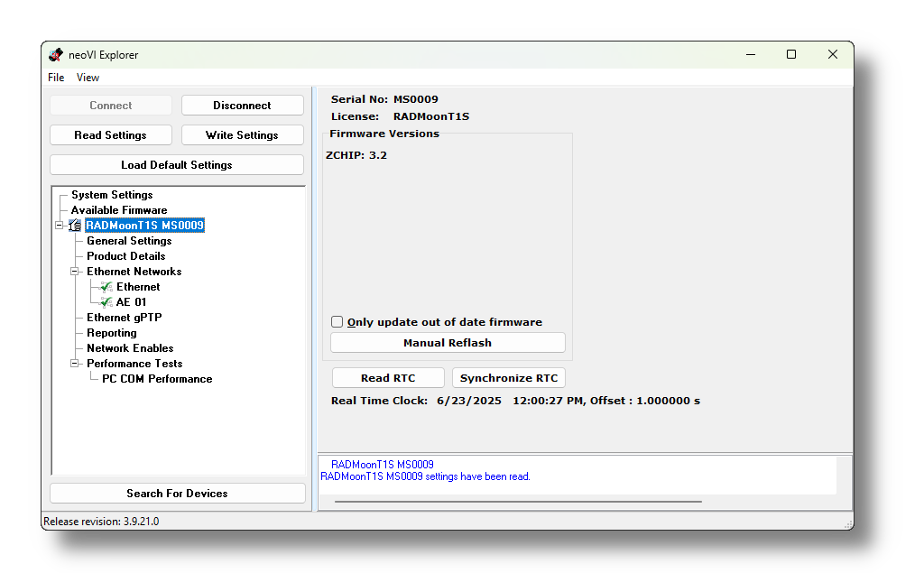Screen dimensions: 924x573
Task: Click the 'Serial No: MS0009' text
Action: pos(384,99)
